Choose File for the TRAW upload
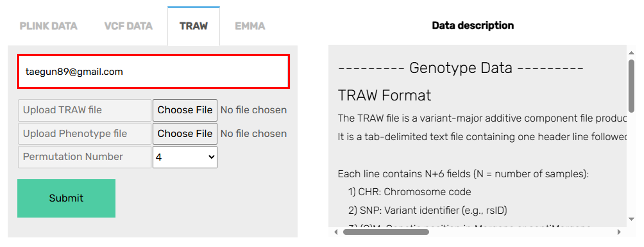The width and height of the screenshot is (644, 247). 185,110
